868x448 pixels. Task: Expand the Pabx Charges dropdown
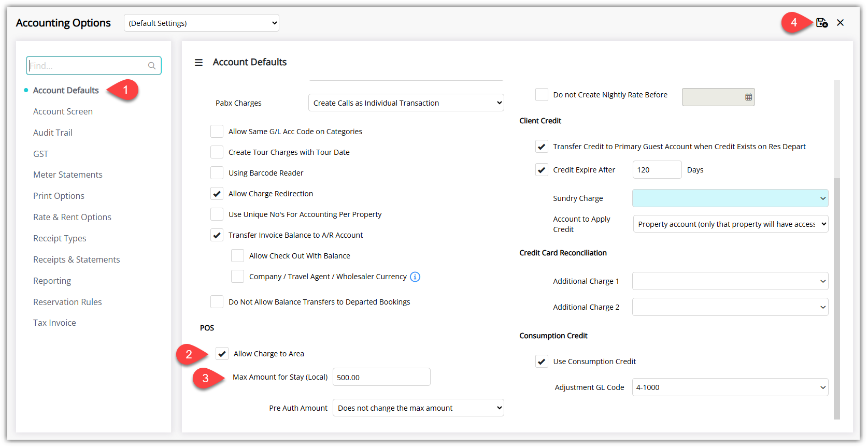406,103
